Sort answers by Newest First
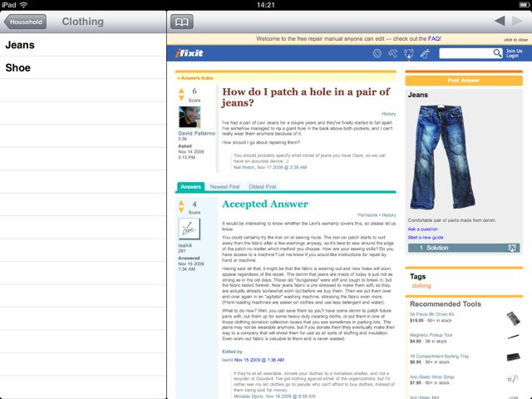 click(224, 186)
